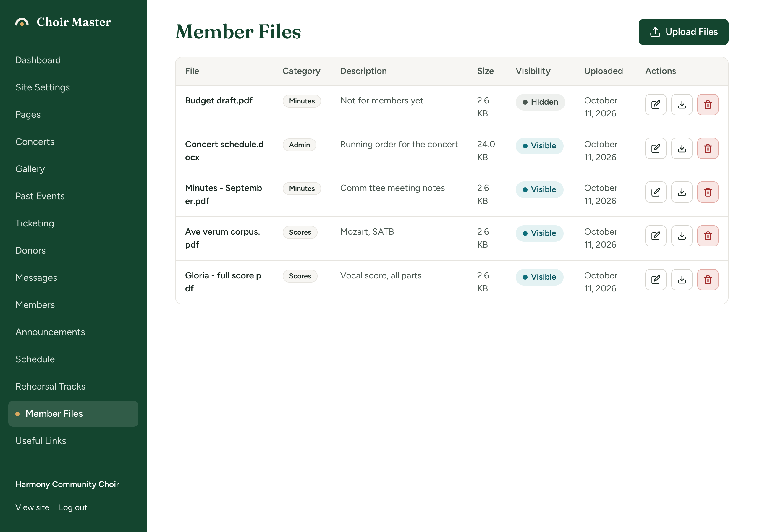The image size is (757, 532).
Task: Delete Ave verum corpus.pdf
Action: point(708,236)
